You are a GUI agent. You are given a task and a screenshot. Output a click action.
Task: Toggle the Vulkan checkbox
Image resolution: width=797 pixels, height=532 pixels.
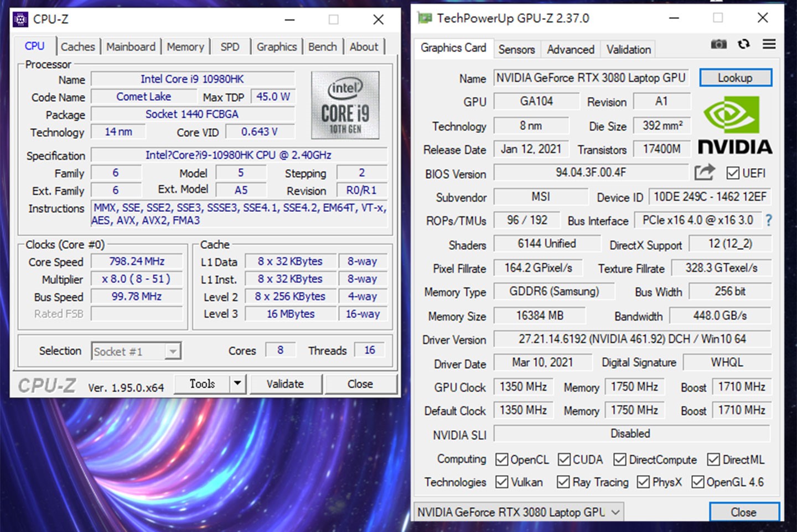tap(502, 482)
